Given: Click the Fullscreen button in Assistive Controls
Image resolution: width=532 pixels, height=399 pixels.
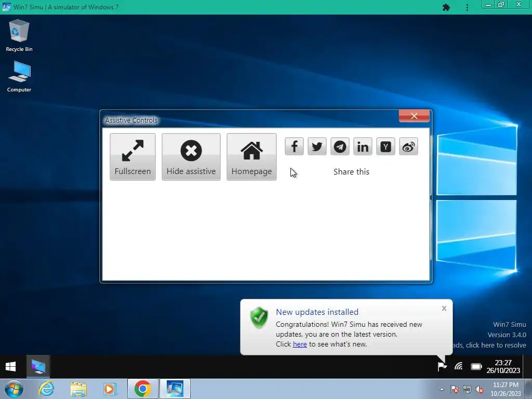Looking at the screenshot, I should pos(132,157).
